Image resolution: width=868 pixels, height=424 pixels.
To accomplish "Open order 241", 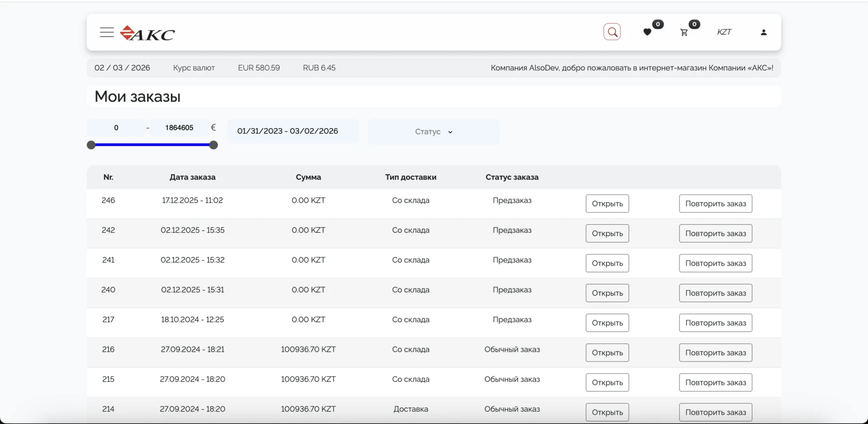I will (607, 263).
